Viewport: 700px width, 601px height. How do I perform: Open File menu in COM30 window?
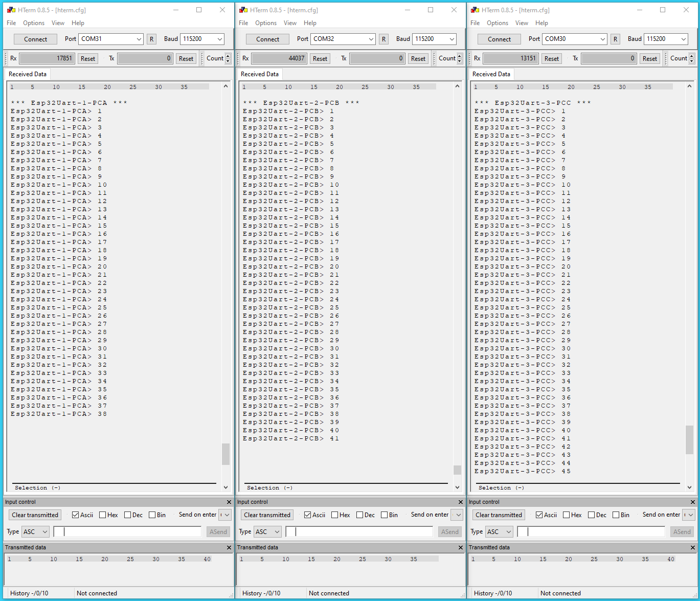[475, 23]
